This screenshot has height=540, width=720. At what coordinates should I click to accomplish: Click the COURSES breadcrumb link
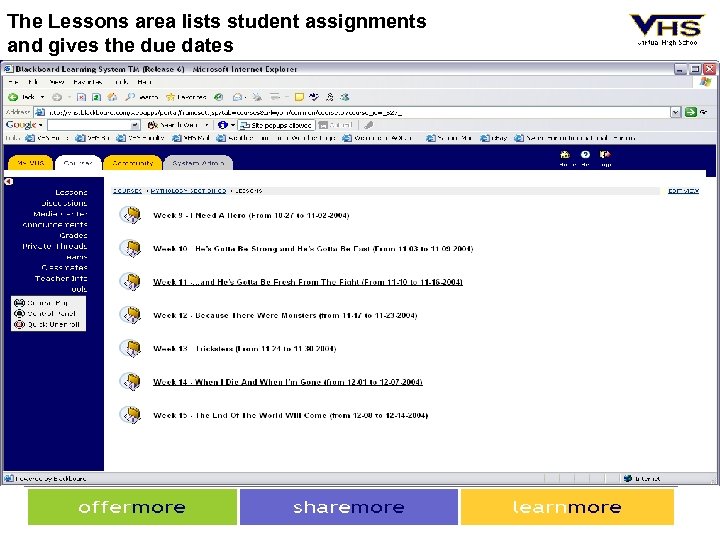(127, 191)
